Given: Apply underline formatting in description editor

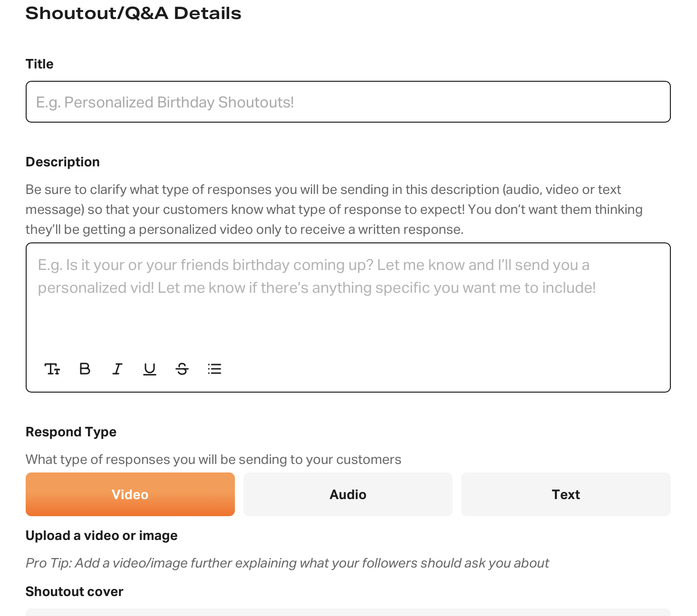Looking at the screenshot, I should (150, 369).
